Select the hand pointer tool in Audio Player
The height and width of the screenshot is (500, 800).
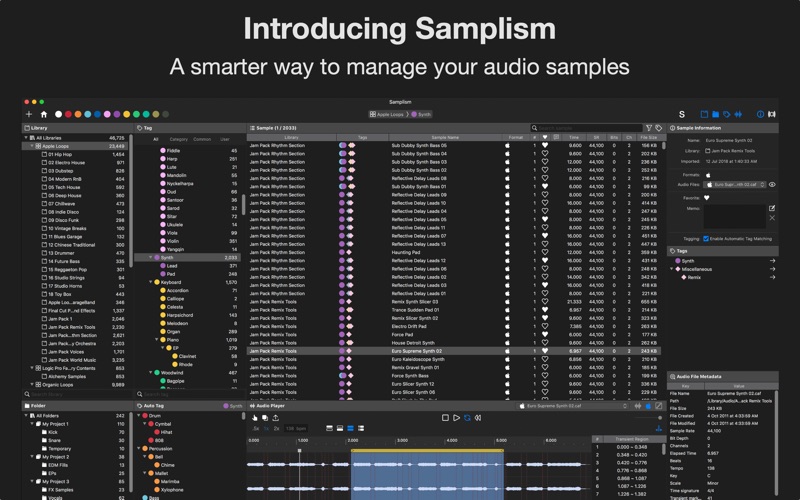coord(255,418)
